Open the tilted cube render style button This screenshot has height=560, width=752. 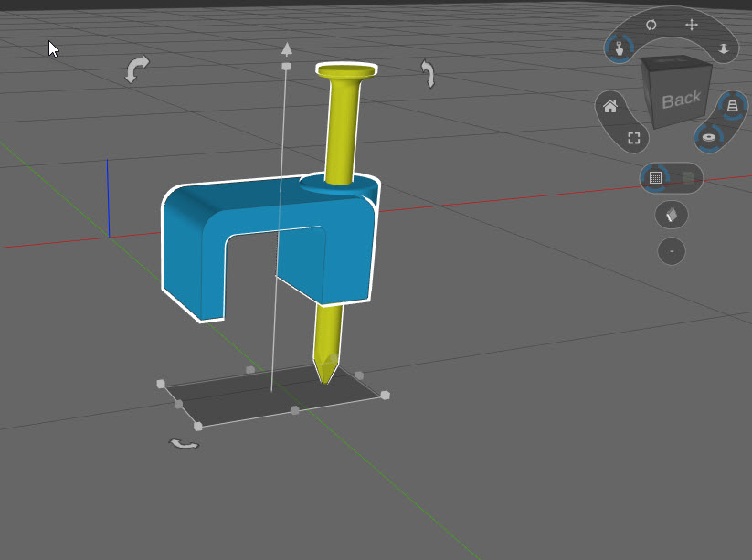tap(672, 215)
